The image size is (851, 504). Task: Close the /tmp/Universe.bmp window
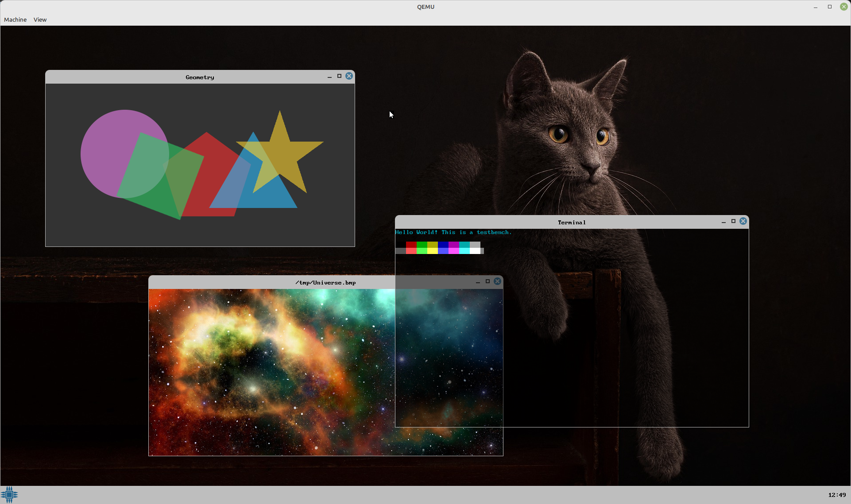point(497,281)
